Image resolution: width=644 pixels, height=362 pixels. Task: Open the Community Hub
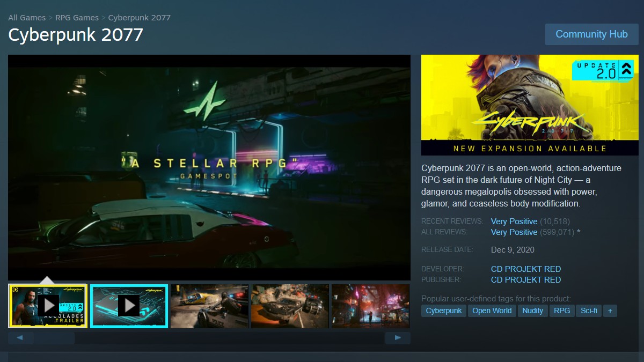pyautogui.click(x=591, y=34)
